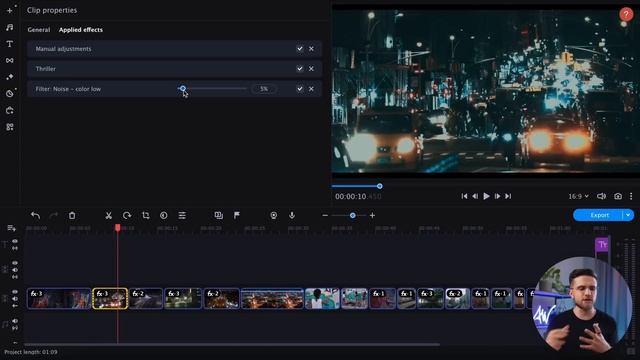Delete the selected clip with trash icon
The width and height of the screenshot is (640, 360).
coord(72,215)
